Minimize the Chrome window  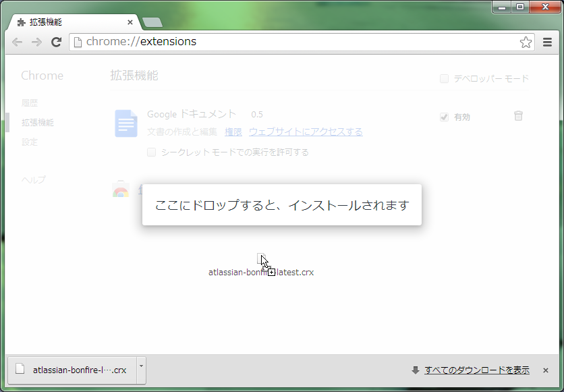pyautogui.click(x=502, y=7)
